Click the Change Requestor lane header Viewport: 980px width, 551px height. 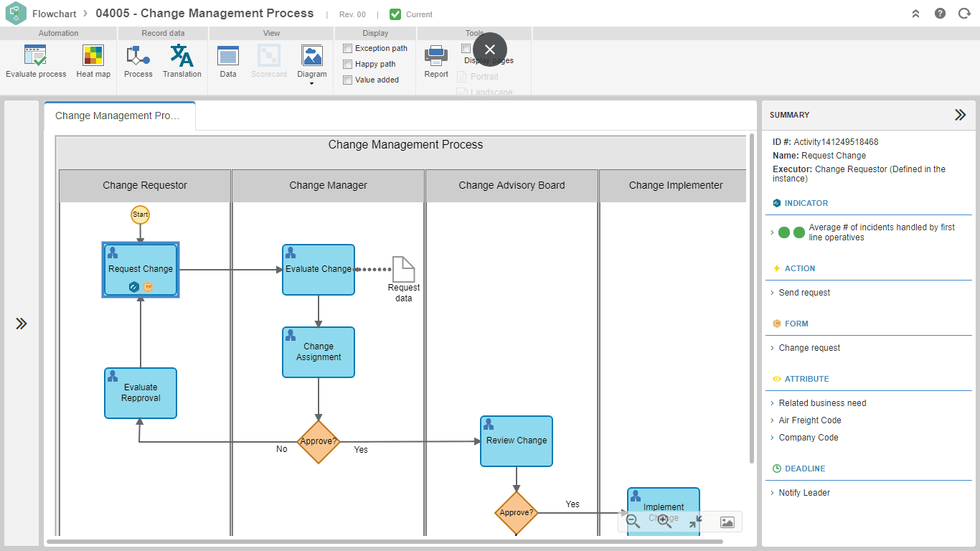pyautogui.click(x=145, y=186)
